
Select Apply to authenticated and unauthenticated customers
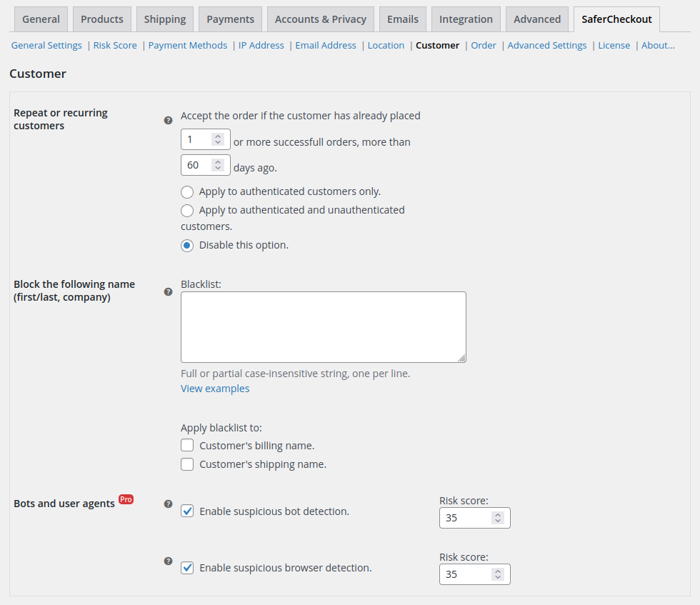tap(187, 210)
